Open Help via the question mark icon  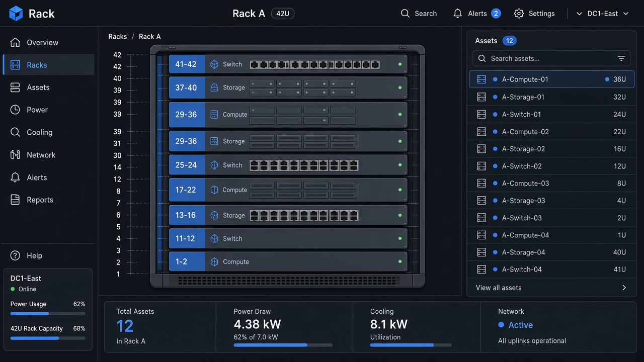tap(16, 255)
